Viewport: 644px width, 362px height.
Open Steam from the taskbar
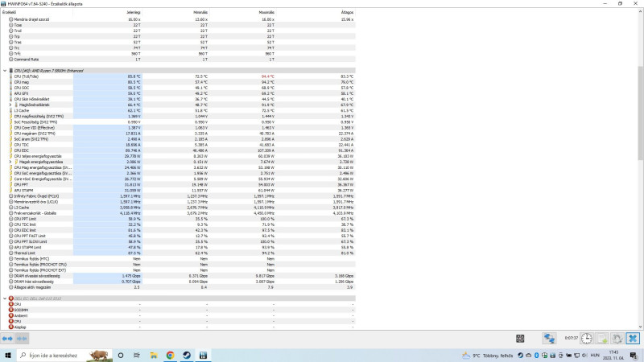(x=187, y=356)
